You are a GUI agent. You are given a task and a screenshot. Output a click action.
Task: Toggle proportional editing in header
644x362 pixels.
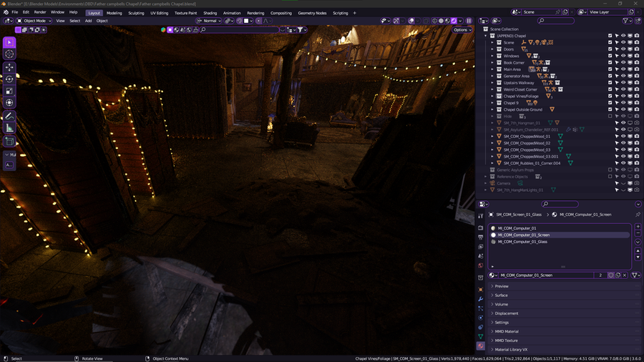(258, 21)
